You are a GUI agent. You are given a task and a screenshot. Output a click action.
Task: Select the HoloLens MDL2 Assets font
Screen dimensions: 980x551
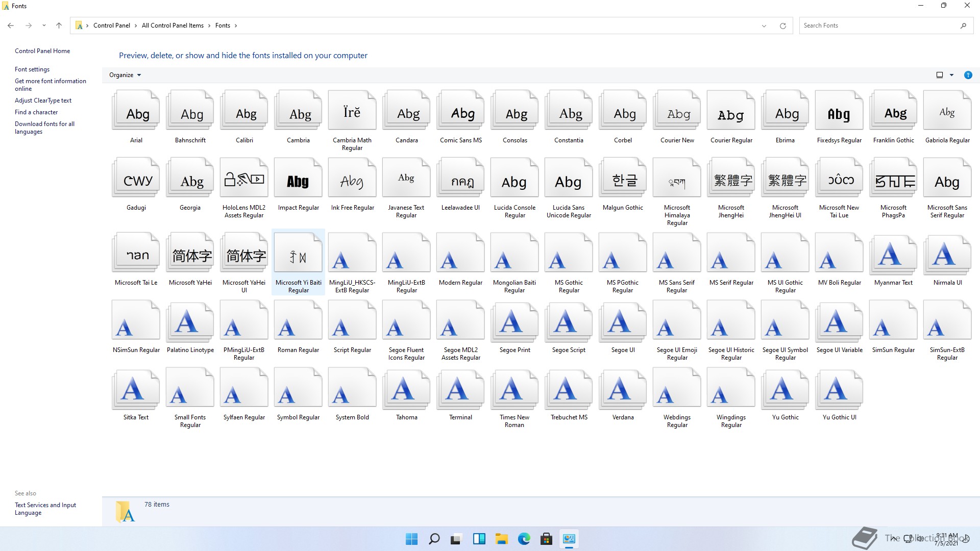pos(244,178)
